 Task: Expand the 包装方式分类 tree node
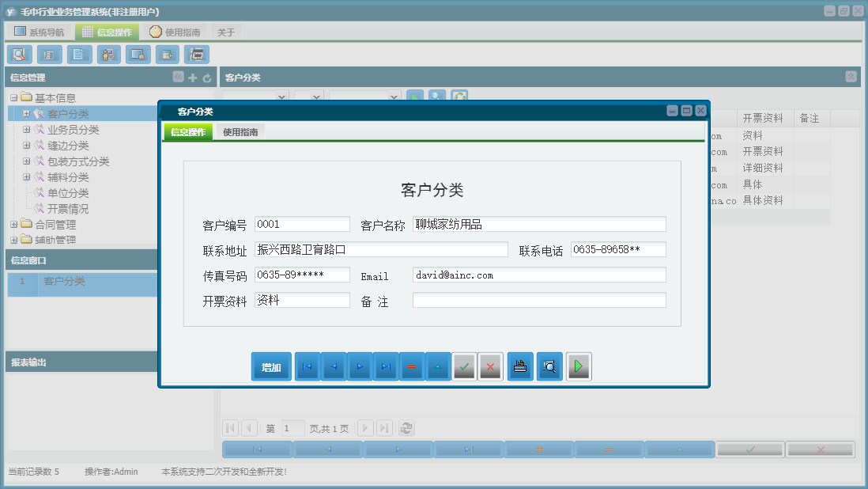coord(27,161)
